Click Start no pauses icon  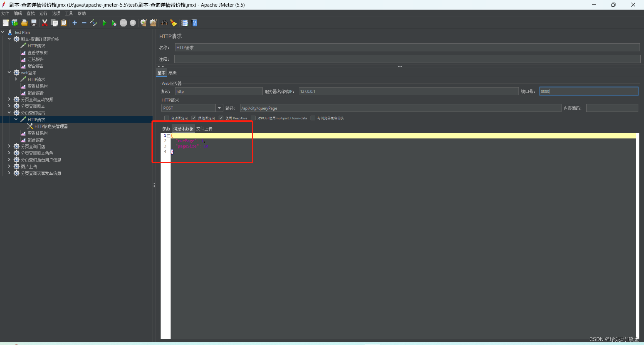tap(114, 23)
